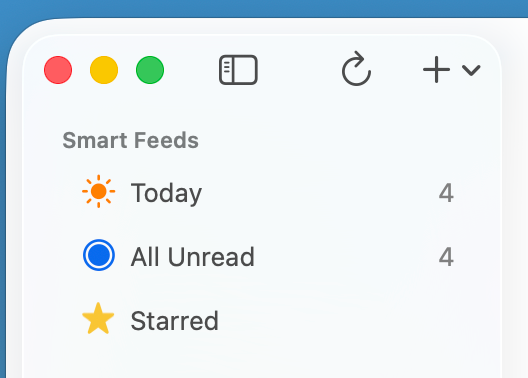Click the unread count 4 beside All Unread
528x378 pixels.
pyautogui.click(x=446, y=256)
